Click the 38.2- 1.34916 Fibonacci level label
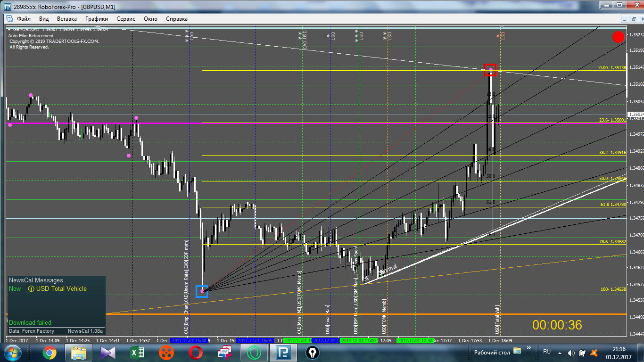Image resolution: width=644 pixels, height=362 pixels. (x=612, y=153)
